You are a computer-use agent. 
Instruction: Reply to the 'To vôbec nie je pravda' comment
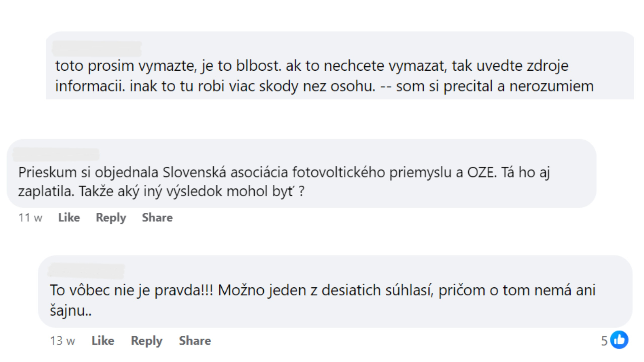click(147, 341)
